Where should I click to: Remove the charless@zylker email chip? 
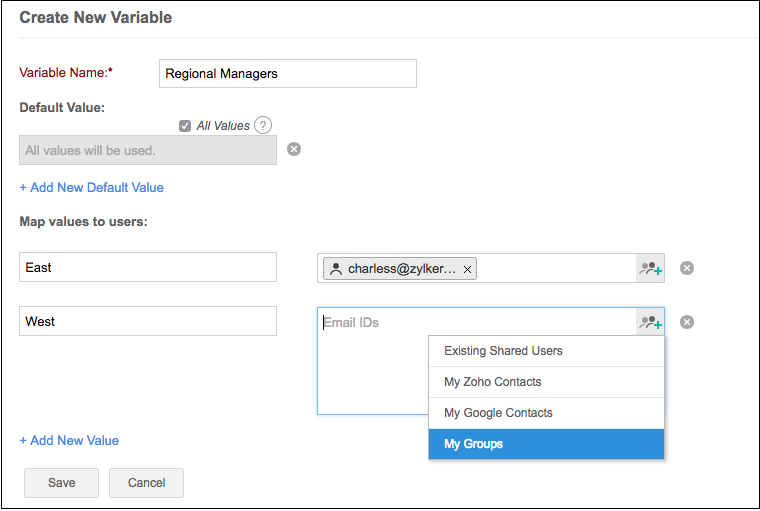(467, 269)
